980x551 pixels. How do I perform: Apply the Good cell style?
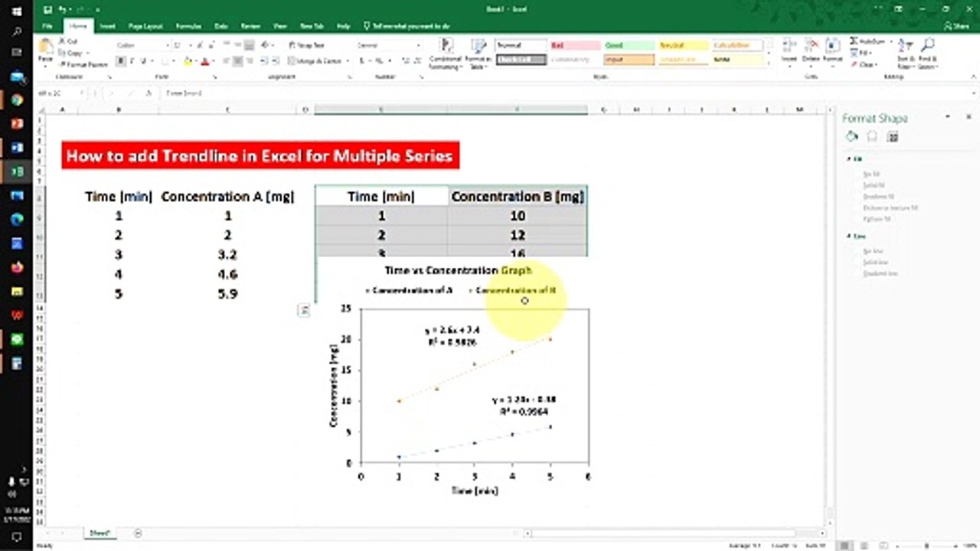629,45
